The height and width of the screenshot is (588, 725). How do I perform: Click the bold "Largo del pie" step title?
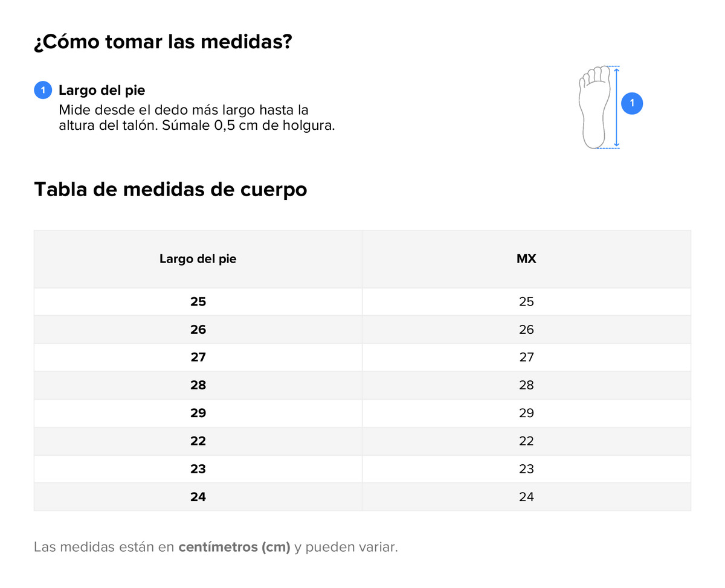tap(101, 91)
